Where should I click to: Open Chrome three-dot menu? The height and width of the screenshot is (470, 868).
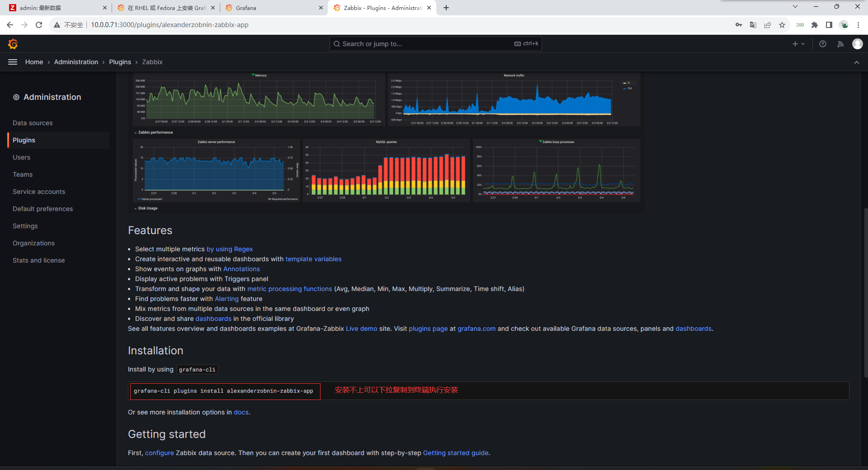tap(858, 25)
